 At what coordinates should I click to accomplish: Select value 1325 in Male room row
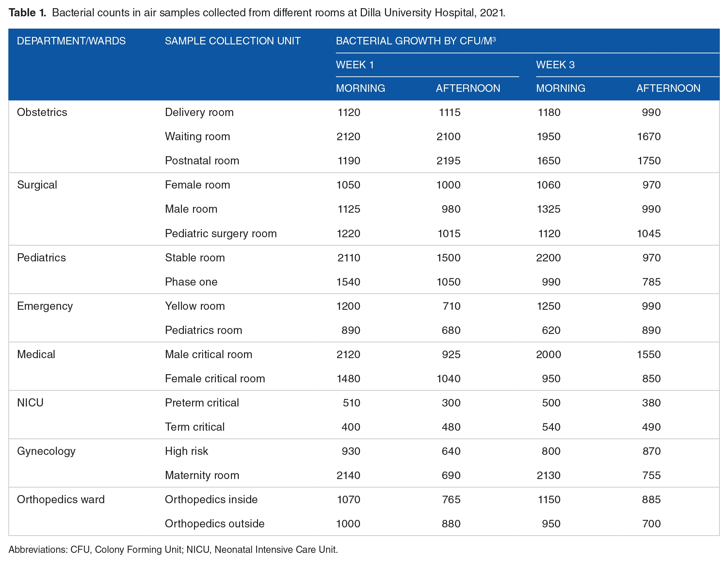coord(549,209)
